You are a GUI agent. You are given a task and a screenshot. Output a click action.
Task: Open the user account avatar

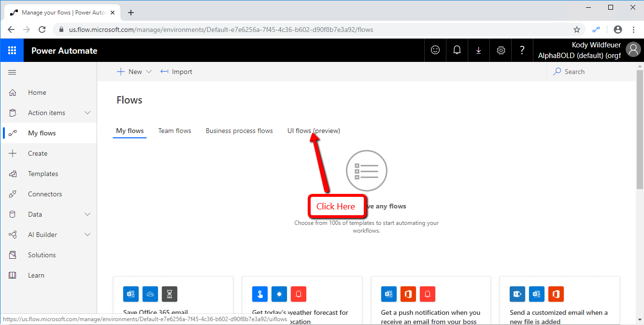pyautogui.click(x=633, y=50)
